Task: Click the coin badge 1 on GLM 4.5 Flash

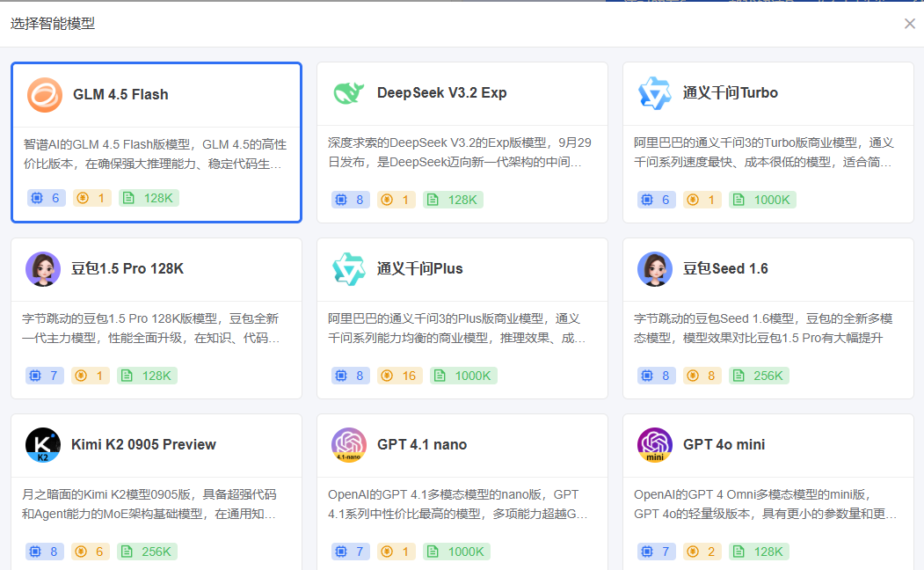Action: pos(92,198)
